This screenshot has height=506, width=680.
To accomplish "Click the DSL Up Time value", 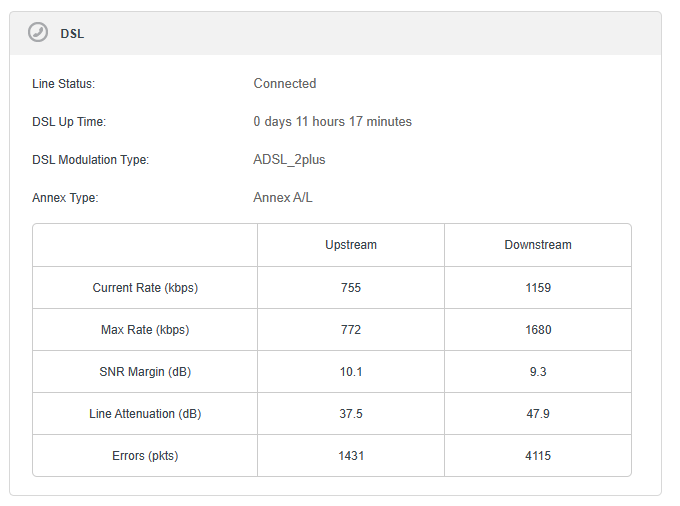I will point(332,122).
